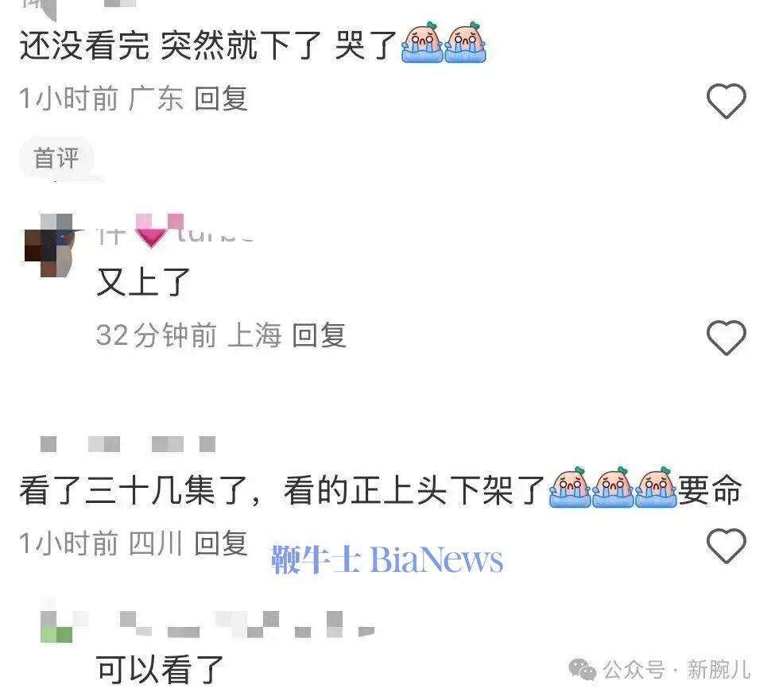Open the 鞭牛士 BiaNews watermark
Screen dimensions: 775x700
point(387,559)
